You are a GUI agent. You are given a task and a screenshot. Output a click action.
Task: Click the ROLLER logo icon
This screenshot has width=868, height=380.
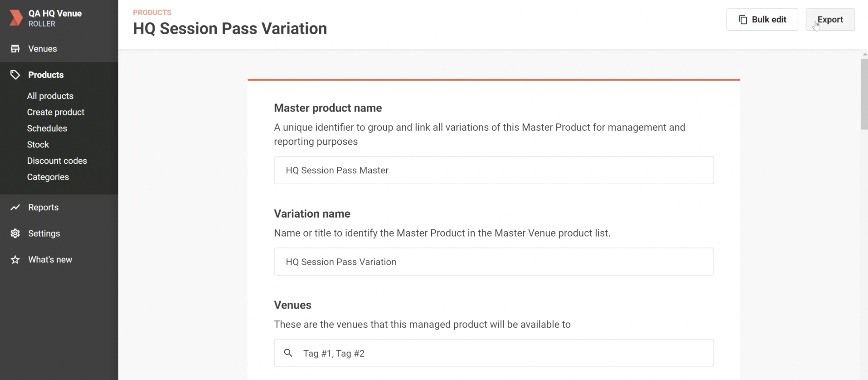tap(16, 18)
